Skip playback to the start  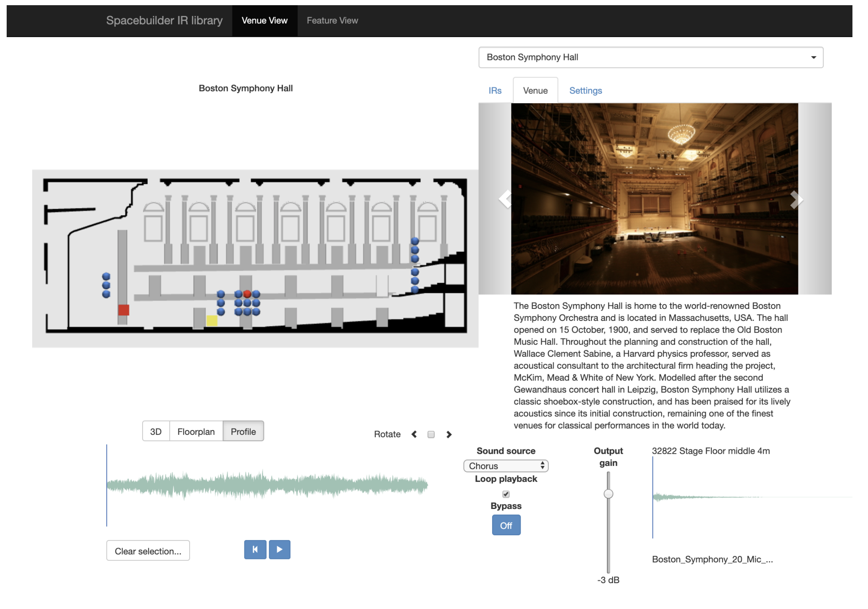(x=255, y=550)
